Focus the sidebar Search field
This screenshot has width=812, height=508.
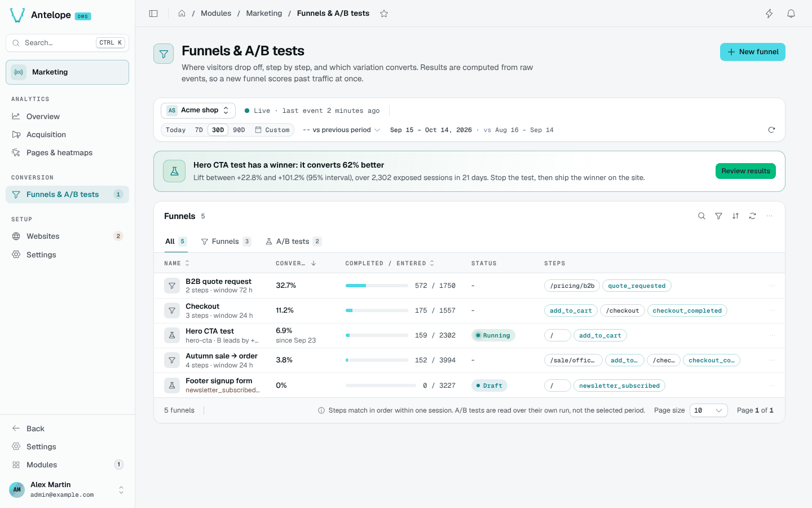(x=67, y=43)
